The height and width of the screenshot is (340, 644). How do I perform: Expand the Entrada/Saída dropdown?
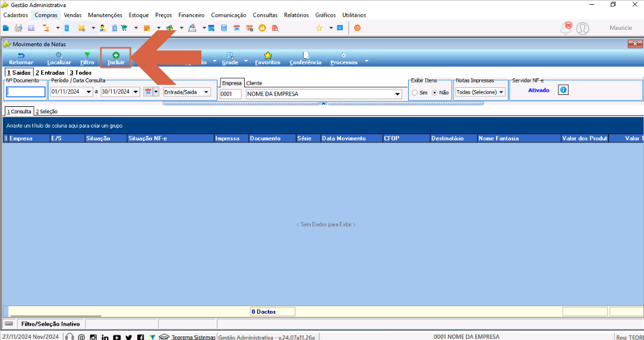click(206, 93)
